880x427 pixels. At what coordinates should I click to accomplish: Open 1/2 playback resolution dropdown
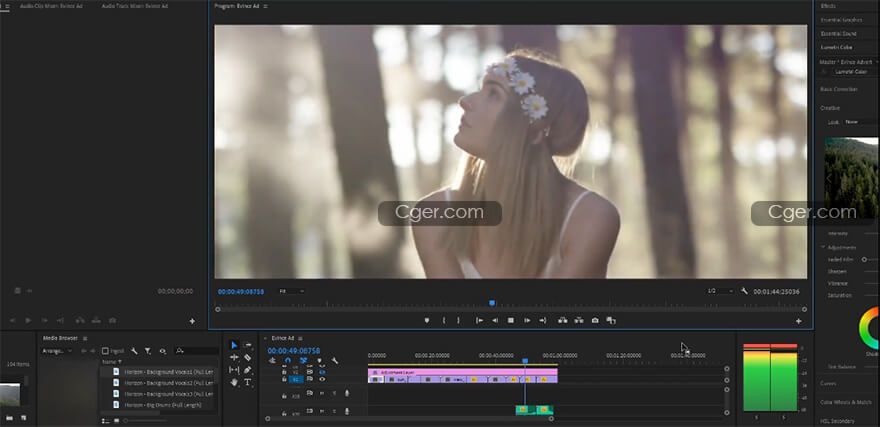tap(720, 291)
